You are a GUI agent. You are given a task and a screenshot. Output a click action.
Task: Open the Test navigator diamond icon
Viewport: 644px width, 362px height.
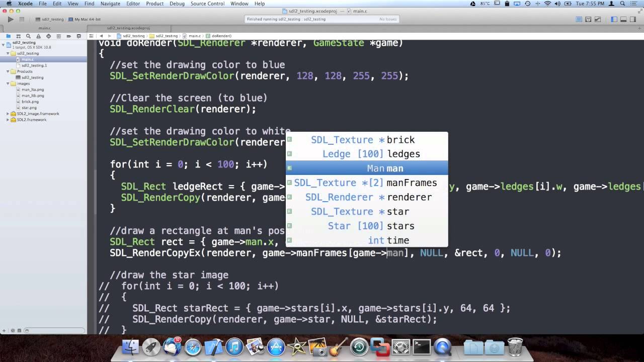48,36
